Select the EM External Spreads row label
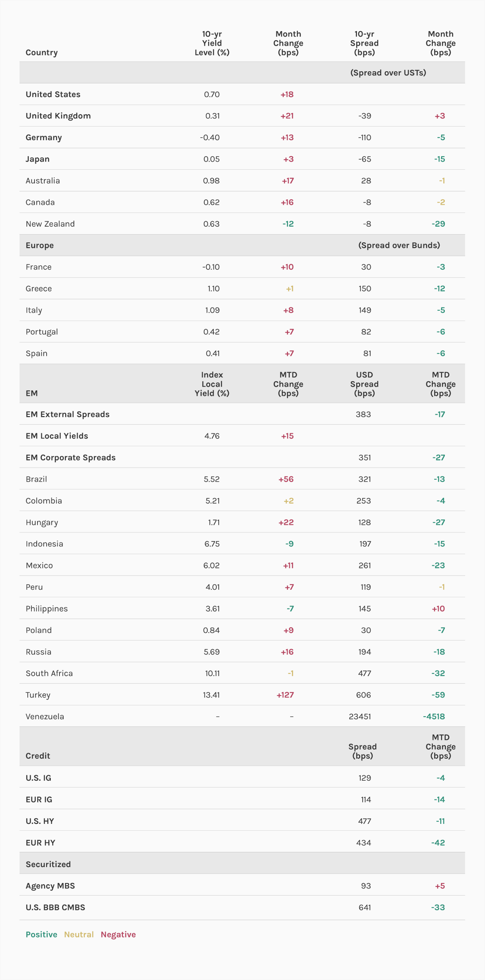485x980 pixels. click(x=67, y=414)
